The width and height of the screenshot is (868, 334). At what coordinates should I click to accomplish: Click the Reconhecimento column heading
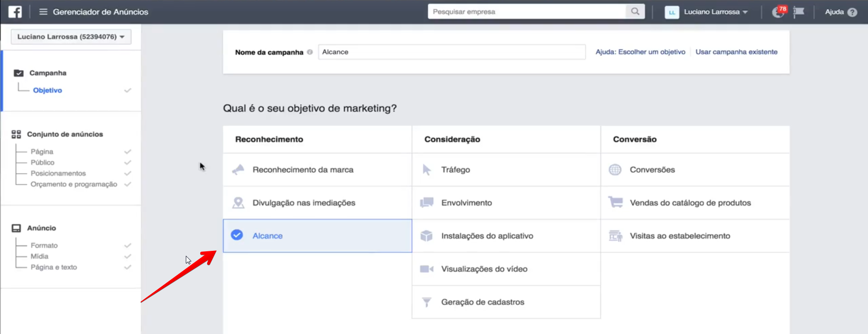(x=269, y=140)
